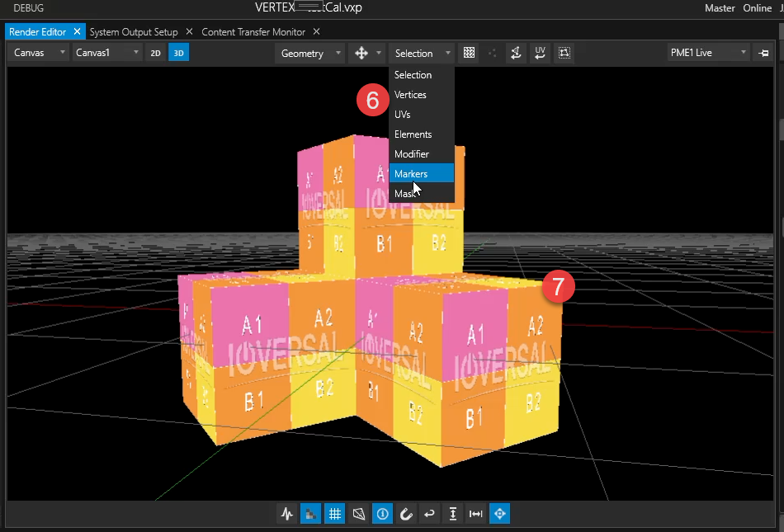784x532 pixels.
Task: Toggle the vertical size measurement icon
Action: 452,513
